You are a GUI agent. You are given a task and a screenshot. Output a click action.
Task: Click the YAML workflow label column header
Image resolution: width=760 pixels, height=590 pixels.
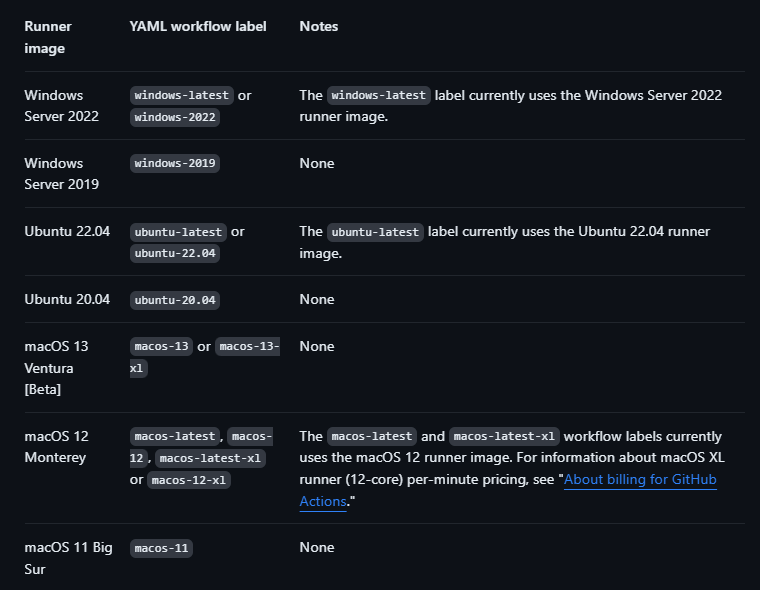pyautogui.click(x=198, y=26)
